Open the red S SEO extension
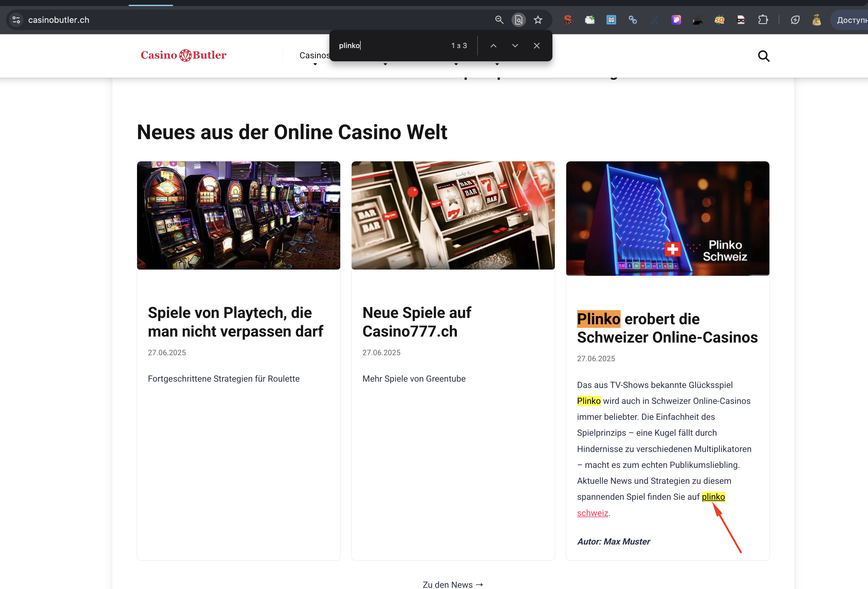 tap(568, 20)
